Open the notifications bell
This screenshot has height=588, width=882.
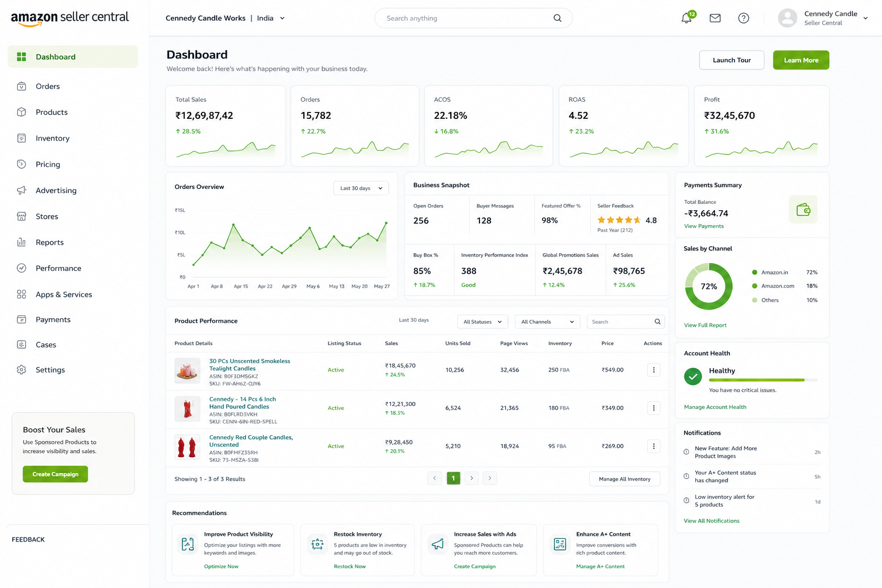tap(686, 18)
